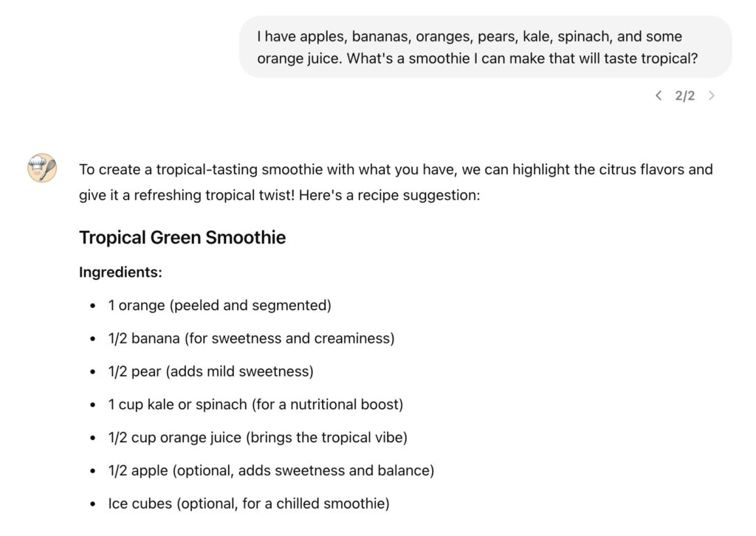Image resolution: width=756 pixels, height=536 pixels.
Task: Go to the next message version arrow
Action: coord(712,95)
